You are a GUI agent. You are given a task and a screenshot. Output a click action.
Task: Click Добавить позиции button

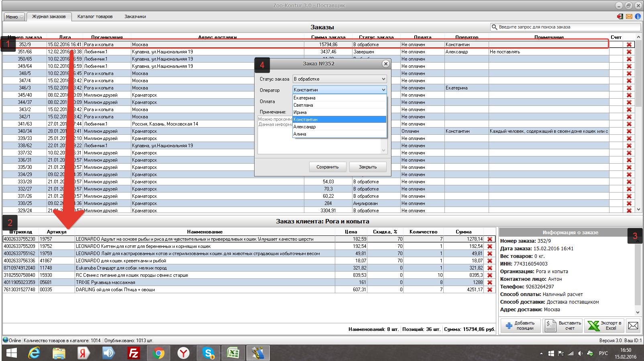pos(520,326)
